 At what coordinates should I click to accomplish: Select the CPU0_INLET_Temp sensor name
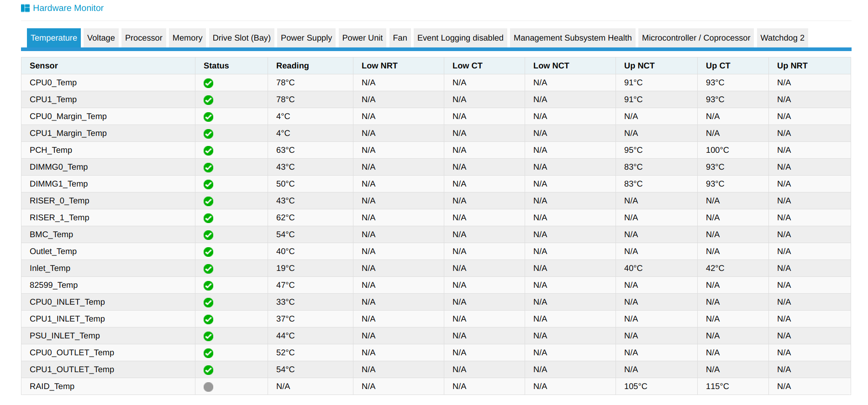(x=67, y=302)
